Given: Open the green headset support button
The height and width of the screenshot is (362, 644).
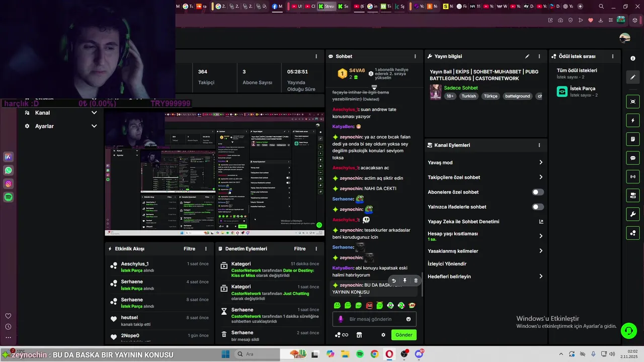Looking at the screenshot, I should pos(629,330).
